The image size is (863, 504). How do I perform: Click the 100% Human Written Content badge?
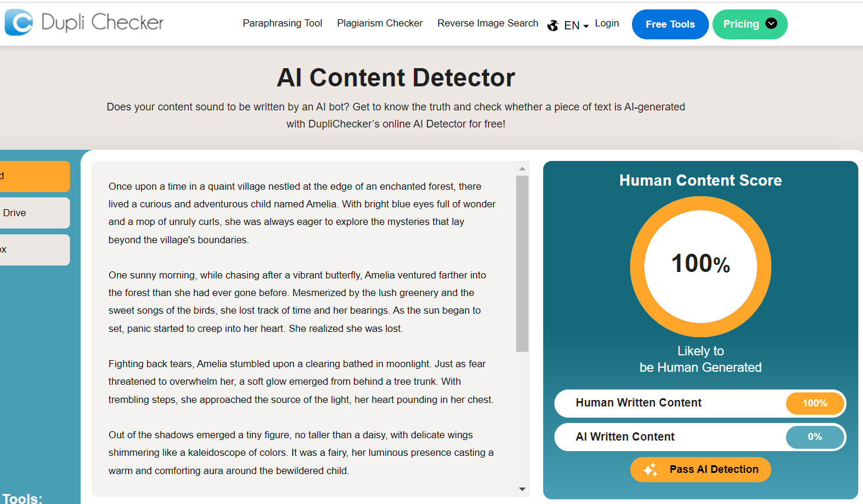point(815,404)
